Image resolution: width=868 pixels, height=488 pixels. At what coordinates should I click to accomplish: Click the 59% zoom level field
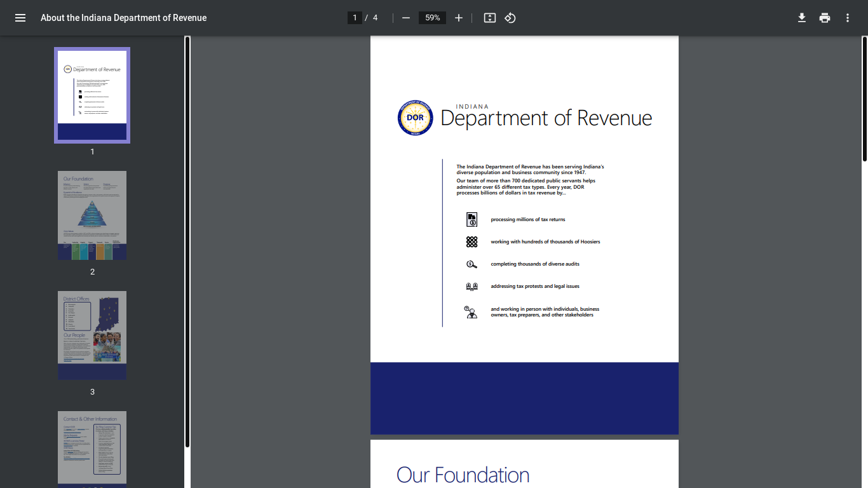[433, 18]
